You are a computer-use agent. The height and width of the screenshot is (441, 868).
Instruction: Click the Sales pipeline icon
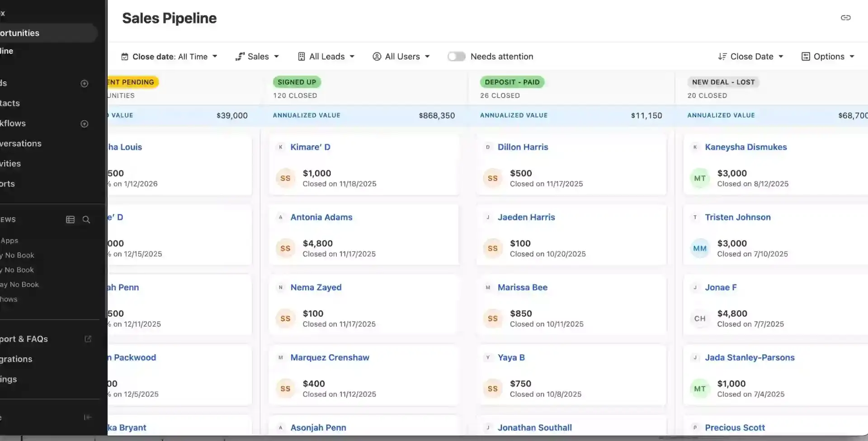tap(240, 57)
